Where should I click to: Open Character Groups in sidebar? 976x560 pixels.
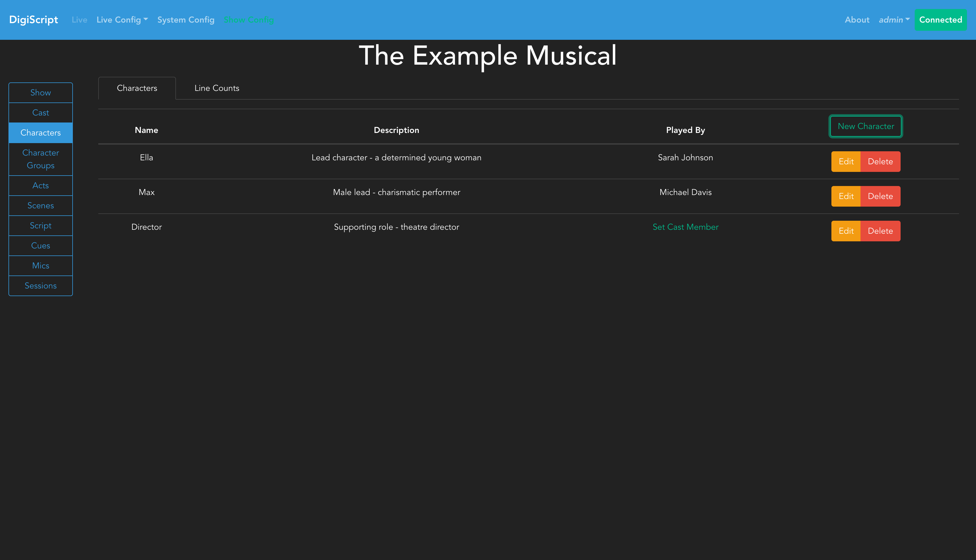(x=40, y=159)
